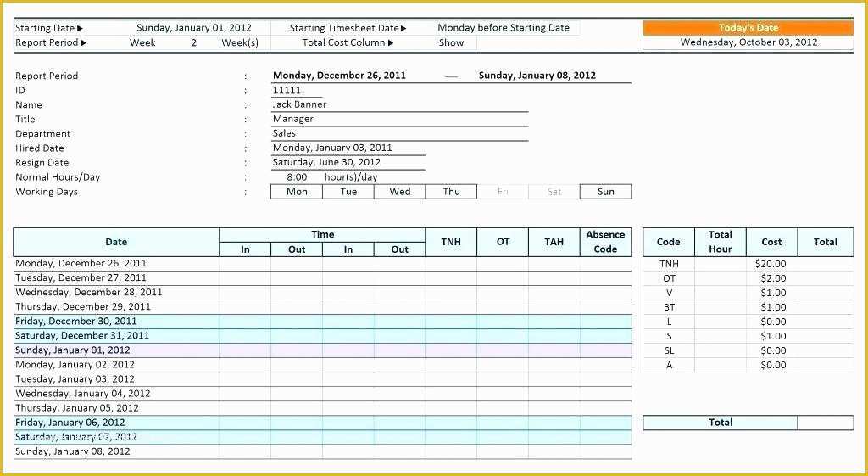Select the $2.00 cost cell for OT
Viewport: 868px width, 476px height.
click(771, 279)
